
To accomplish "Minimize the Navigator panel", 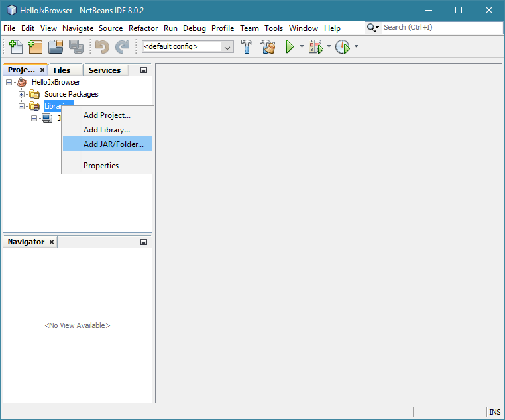I will tap(144, 242).
